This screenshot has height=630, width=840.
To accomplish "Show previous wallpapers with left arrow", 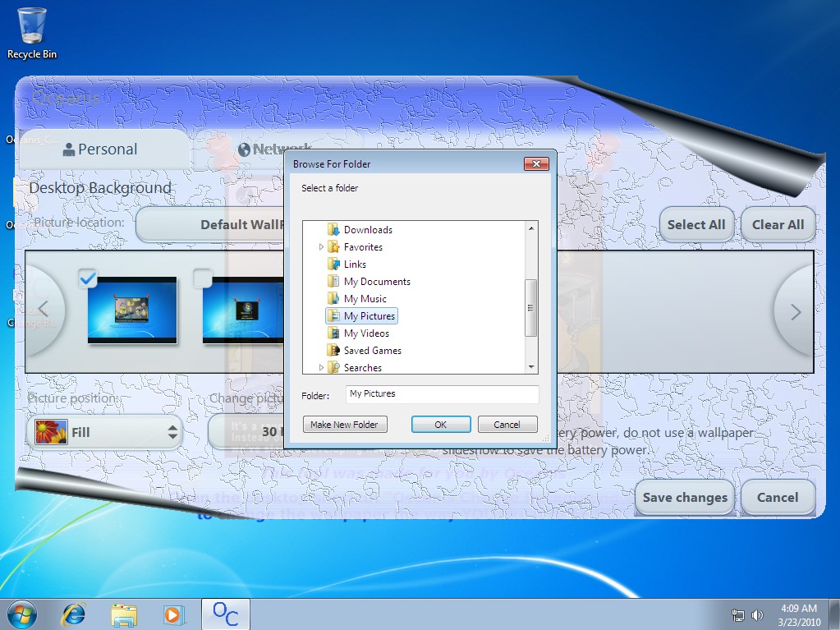I will tap(44, 309).
